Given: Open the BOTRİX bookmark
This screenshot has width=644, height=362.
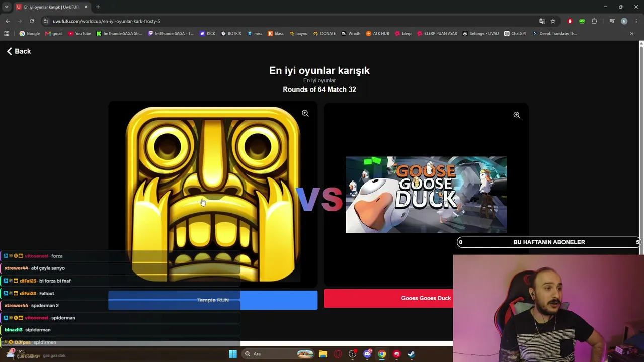Looking at the screenshot, I should coord(231,34).
